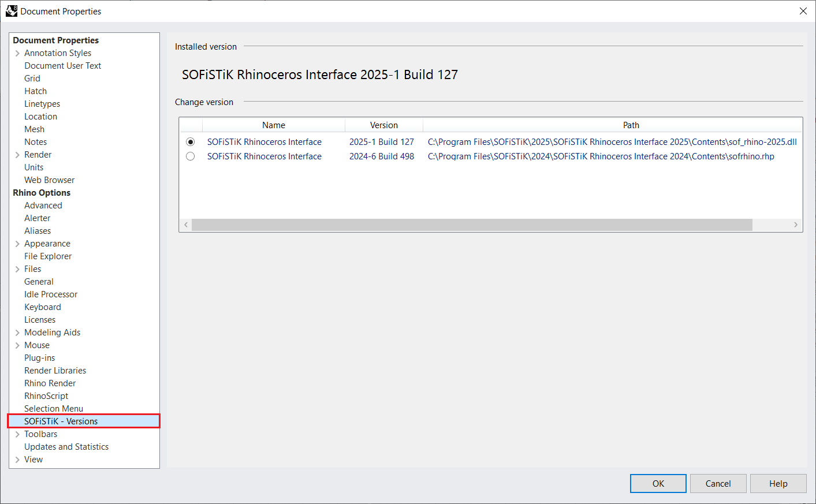Select Grid in the properties tree
816x504 pixels.
[x=32, y=79]
